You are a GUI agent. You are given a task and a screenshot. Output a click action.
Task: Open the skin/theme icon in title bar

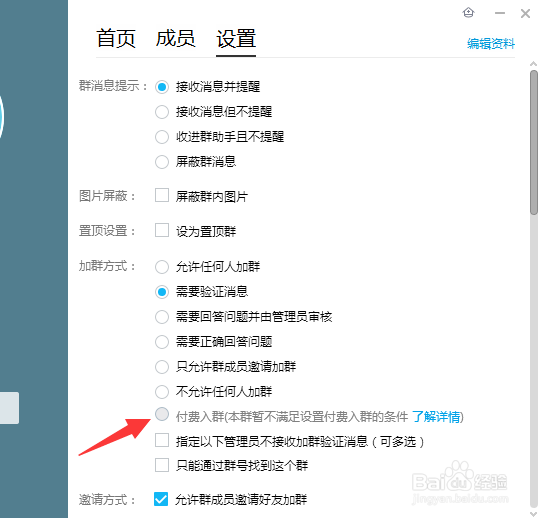pyautogui.click(x=468, y=13)
